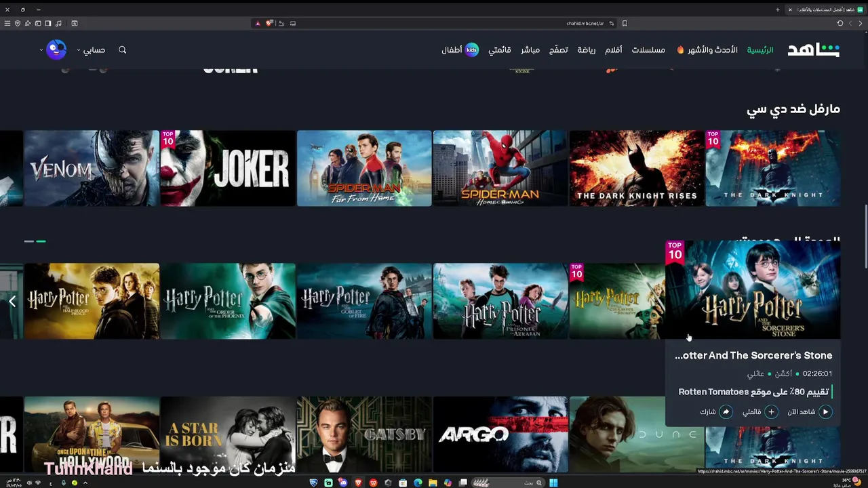Click مارفل ضد دي سي row heading
The image size is (868, 488).
[x=793, y=109]
